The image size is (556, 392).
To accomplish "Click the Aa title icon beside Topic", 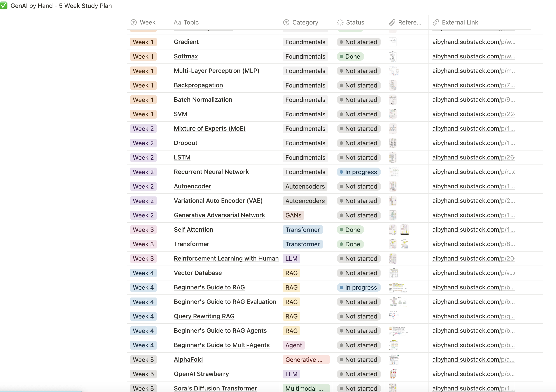I will point(177,23).
